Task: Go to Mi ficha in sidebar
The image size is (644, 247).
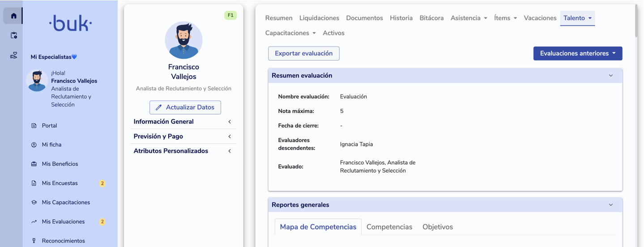Action: (x=51, y=145)
